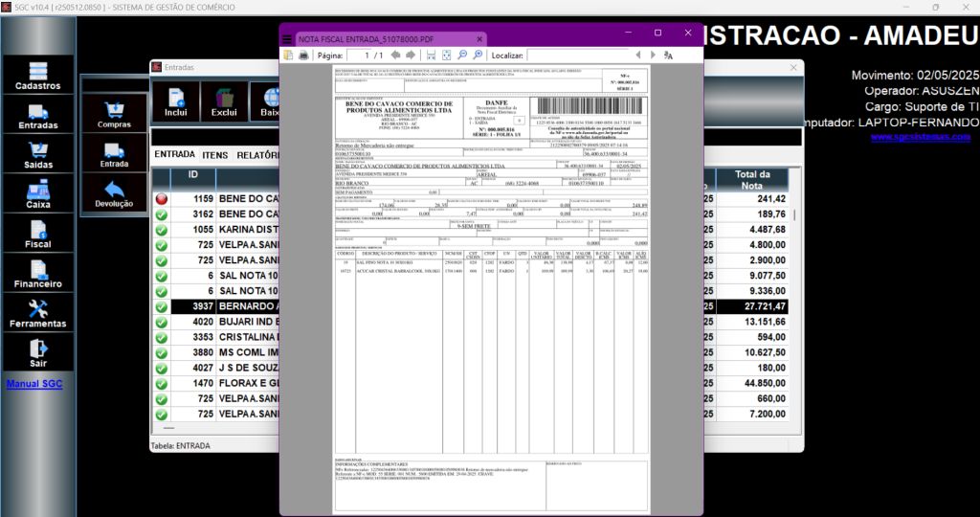Click total value 13.151,66
Image resolution: width=980 pixels, height=517 pixels.
[765, 322]
